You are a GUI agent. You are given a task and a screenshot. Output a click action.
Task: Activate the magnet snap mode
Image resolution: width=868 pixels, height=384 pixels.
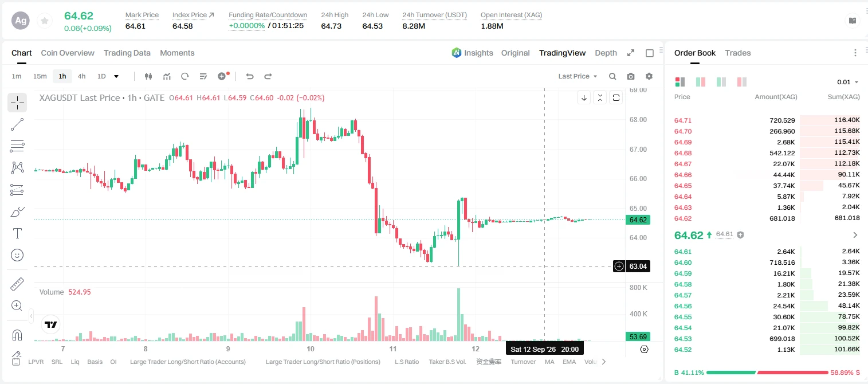tap(17, 335)
